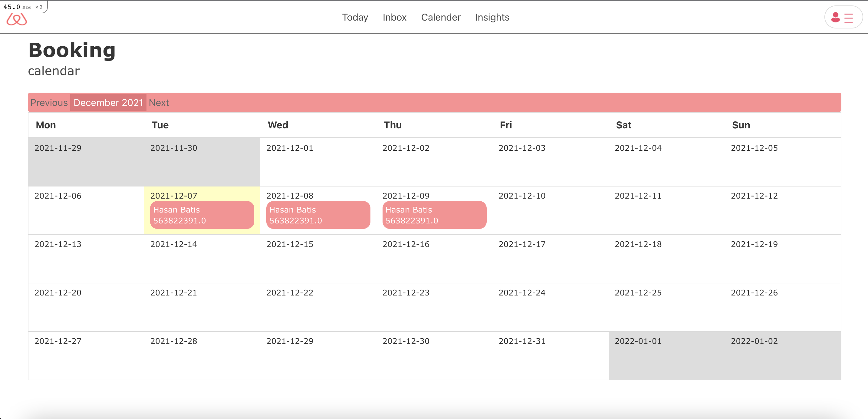The width and height of the screenshot is (868, 419).
Task: Click the Airbnb logo in the header
Action: (17, 20)
